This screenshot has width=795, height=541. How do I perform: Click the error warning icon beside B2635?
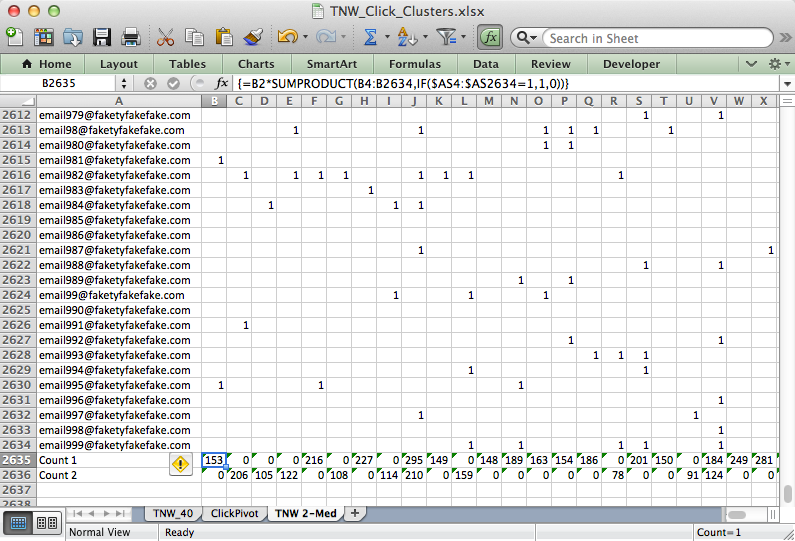tap(180, 463)
